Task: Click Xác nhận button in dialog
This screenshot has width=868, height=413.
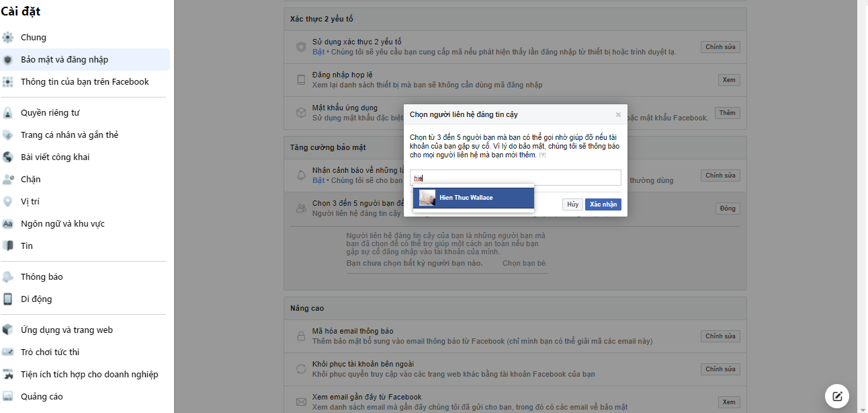Action: (x=603, y=204)
